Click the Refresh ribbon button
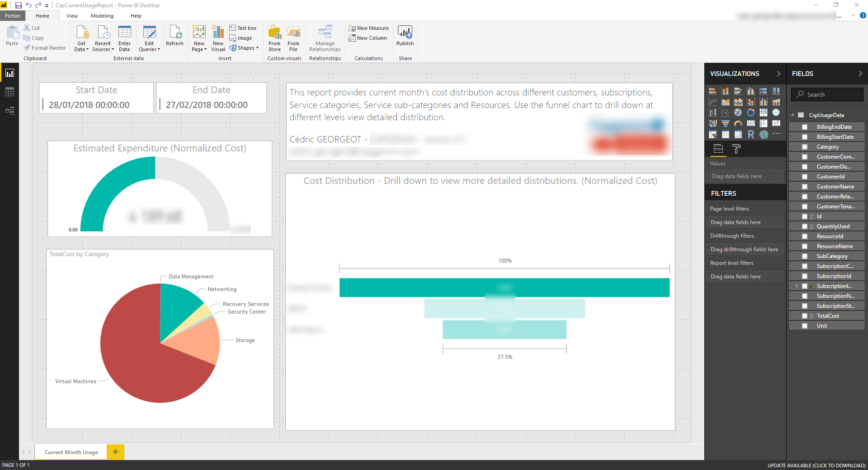The height and width of the screenshot is (470, 868). point(175,36)
